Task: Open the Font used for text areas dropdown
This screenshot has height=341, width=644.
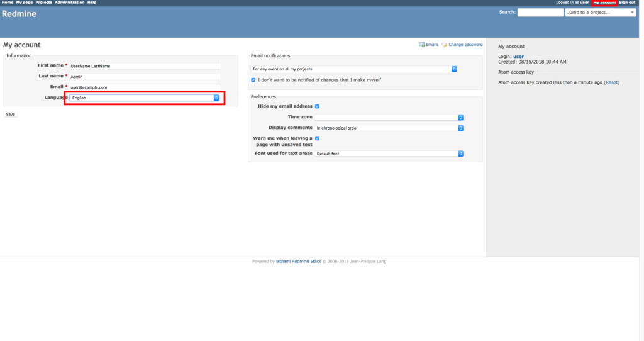Action: 389,154
